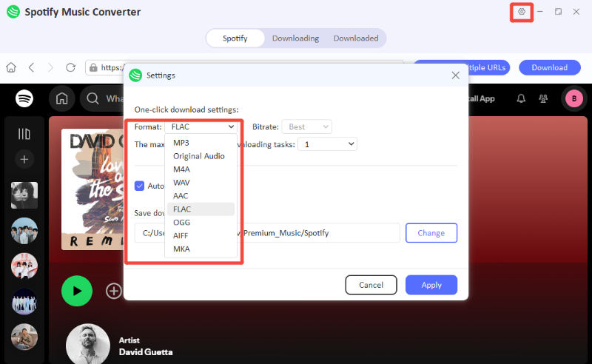The image size is (592, 364).
Task: Click the Spotify home icon
Action: coord(62,98)
